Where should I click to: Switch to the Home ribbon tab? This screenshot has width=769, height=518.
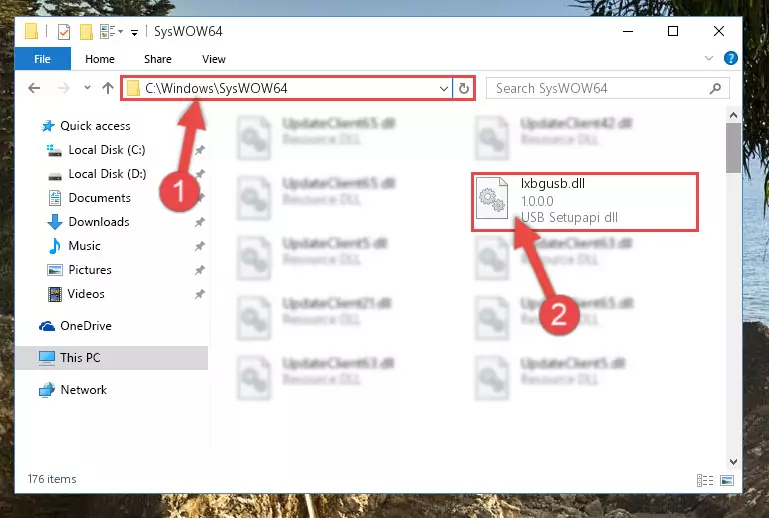click(100, 59)
